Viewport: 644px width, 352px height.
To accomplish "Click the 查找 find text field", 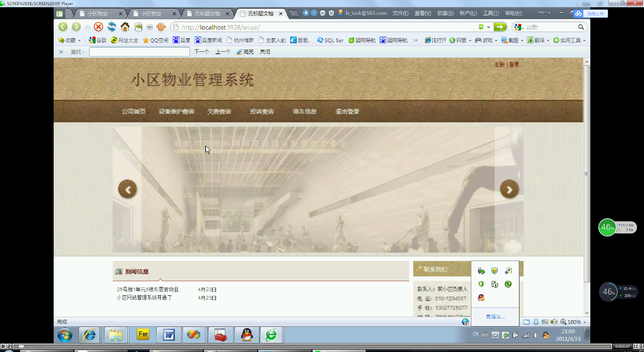I will click(139, 52).
